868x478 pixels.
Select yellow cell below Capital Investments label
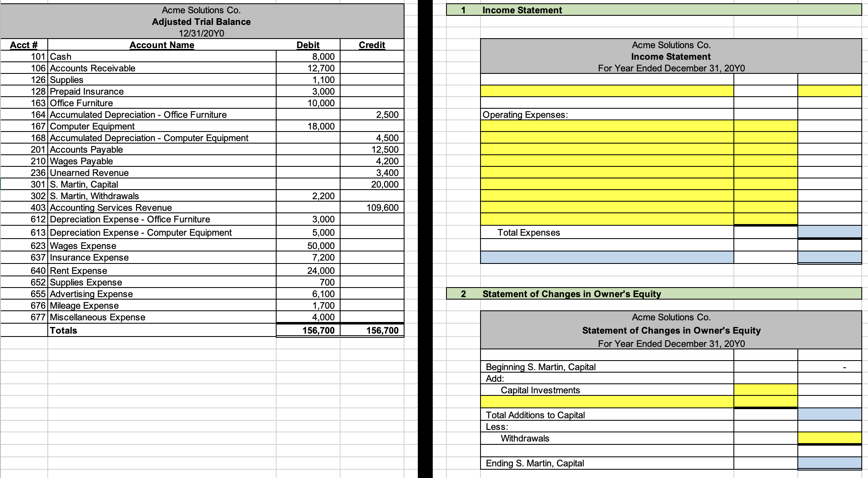(607, 402)
